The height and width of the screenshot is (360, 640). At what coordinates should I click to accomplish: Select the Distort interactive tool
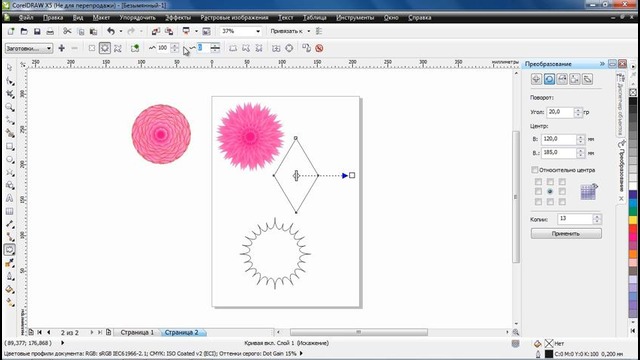10,250
